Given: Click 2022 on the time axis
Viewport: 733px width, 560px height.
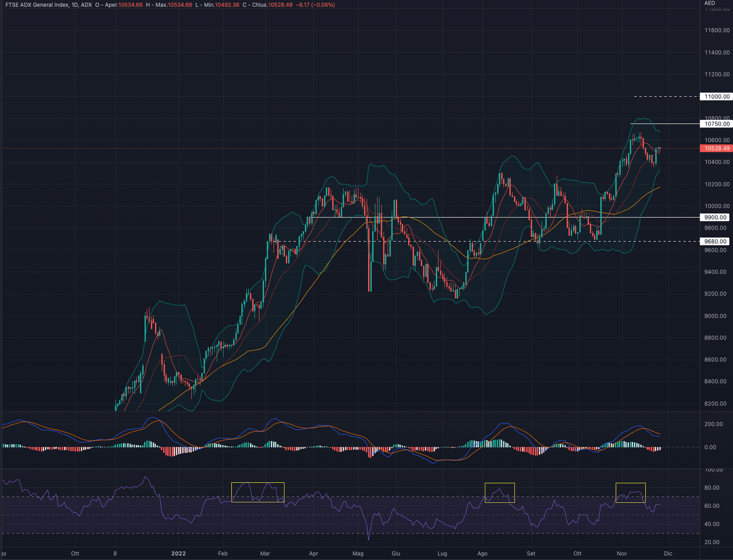Looking at the screenshot, I should click(x=178, y=554).
